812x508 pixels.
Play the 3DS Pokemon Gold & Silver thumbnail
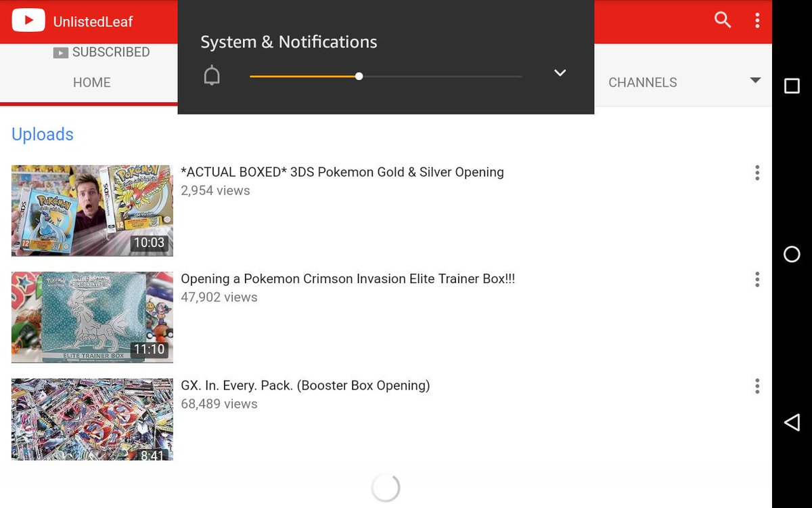pos(92,211)
